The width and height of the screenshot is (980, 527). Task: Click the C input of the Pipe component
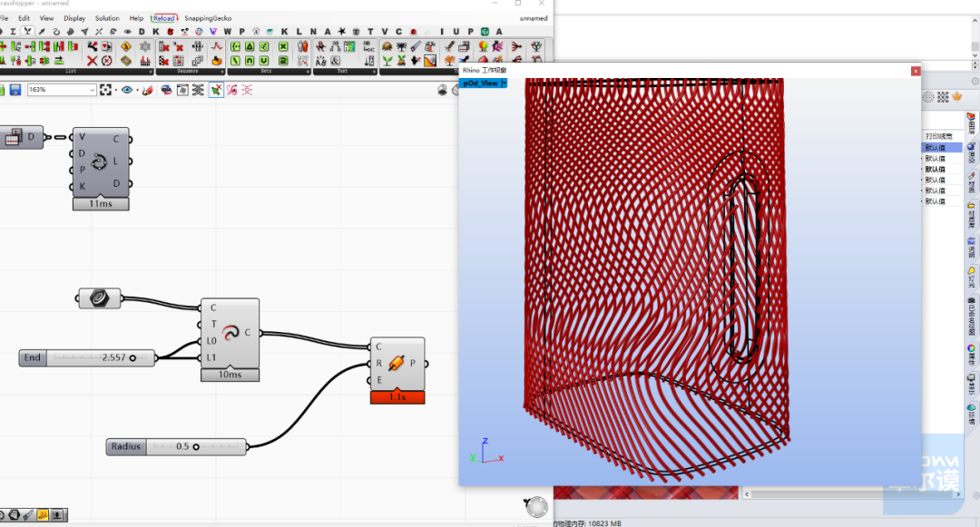coord(377,346)
